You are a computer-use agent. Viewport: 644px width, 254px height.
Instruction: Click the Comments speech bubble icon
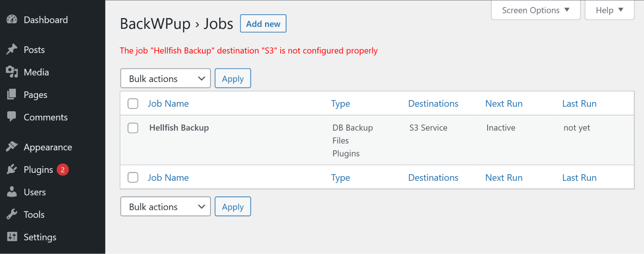point(12,117)
